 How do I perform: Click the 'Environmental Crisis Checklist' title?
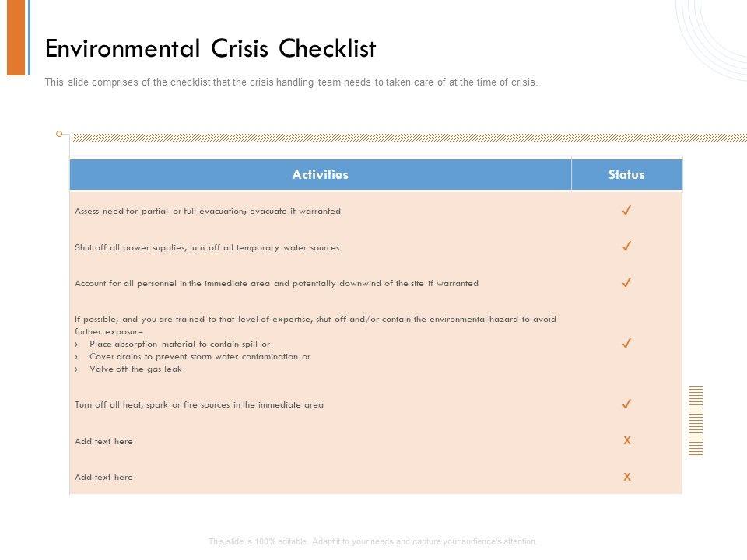(211, 49)
